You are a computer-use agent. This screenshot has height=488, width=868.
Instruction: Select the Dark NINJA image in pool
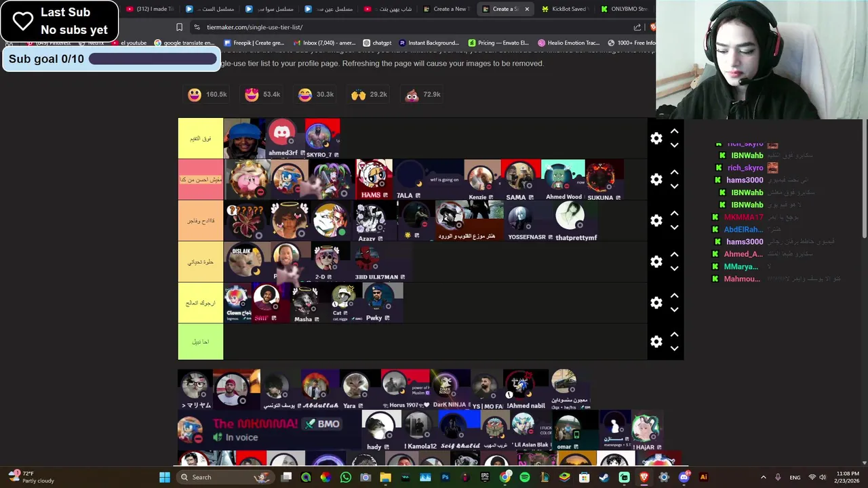coord(449,389)
